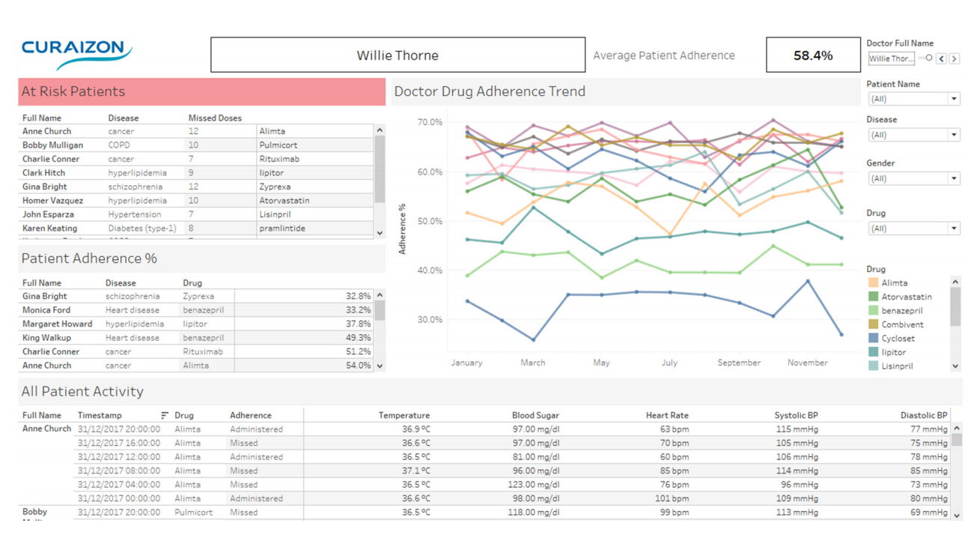Click timestamp 31/12/2017 16:00:00 for Anne Church
This screenshot has width=980, height=535.
119,443
